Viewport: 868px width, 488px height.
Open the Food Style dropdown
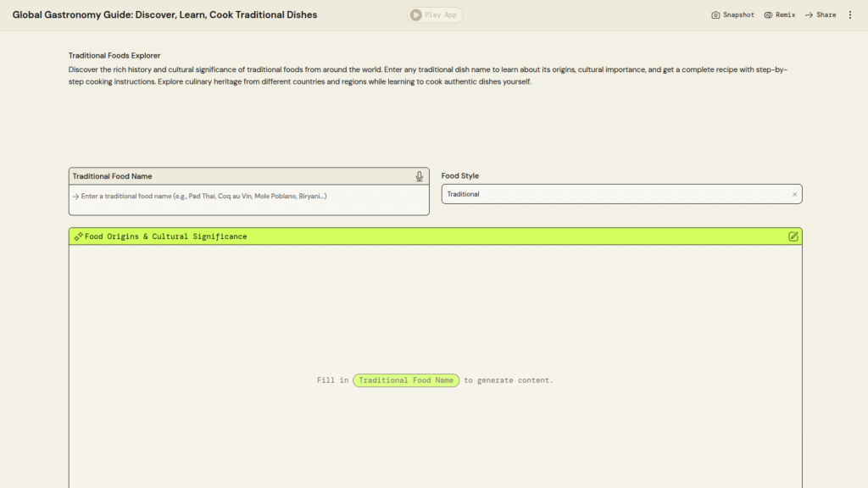pyautogui.click(x=615, y=194)
